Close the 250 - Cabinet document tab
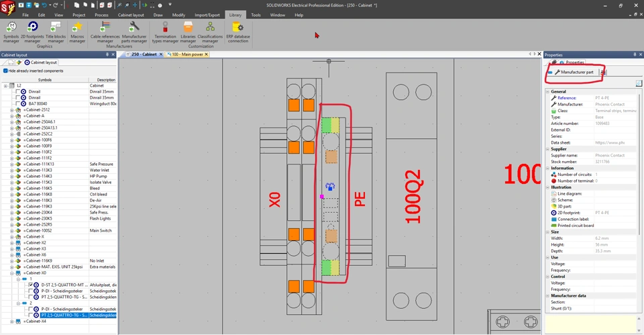Screen dimensions: 644x335 (161, 54)
